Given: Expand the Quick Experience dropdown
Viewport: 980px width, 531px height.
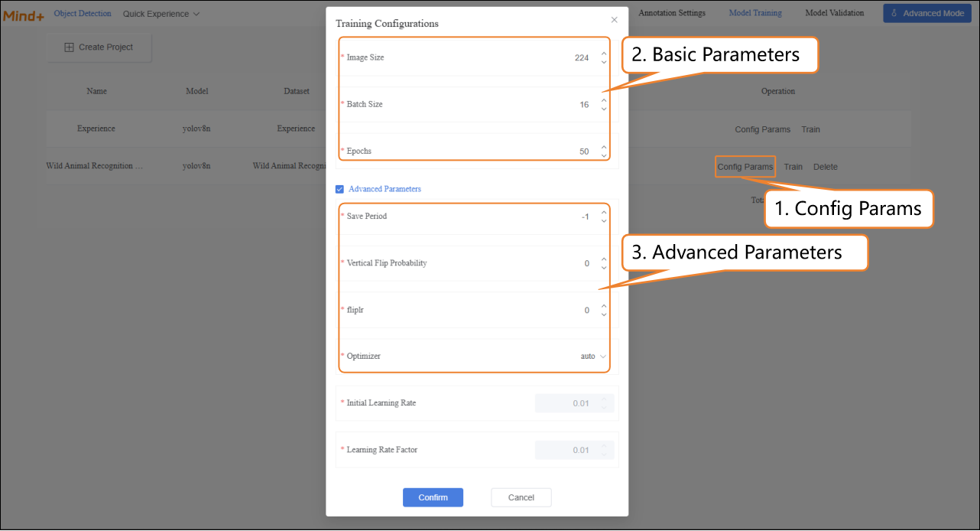Looking at the screenshot, I should [161, 14].
